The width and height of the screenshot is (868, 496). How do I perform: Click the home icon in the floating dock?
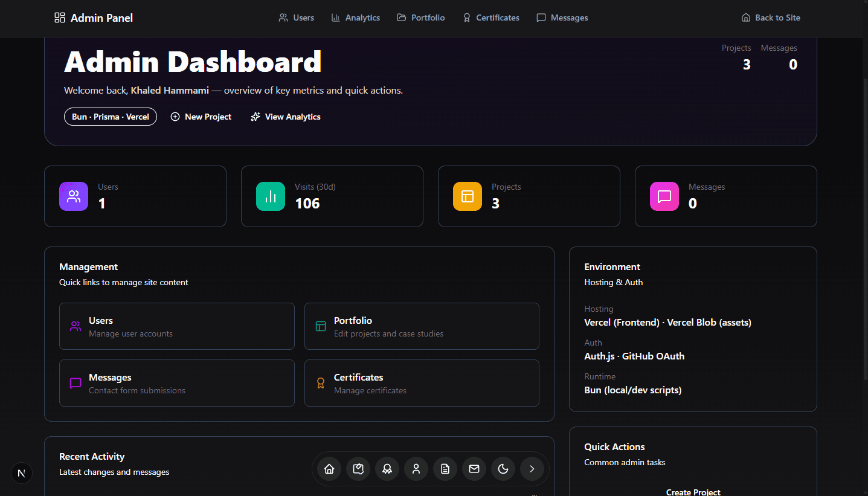[329, 469]
